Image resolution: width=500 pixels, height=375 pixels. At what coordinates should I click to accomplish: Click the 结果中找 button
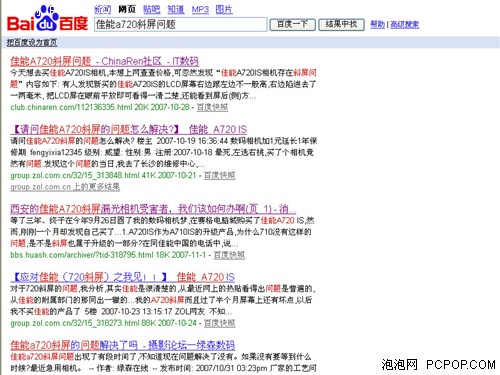pos(341,24)
